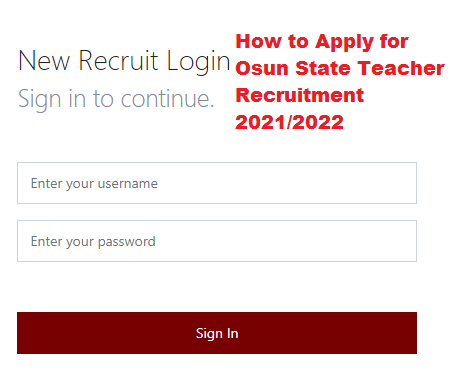Click the red word Osun

tap(262, 68)
